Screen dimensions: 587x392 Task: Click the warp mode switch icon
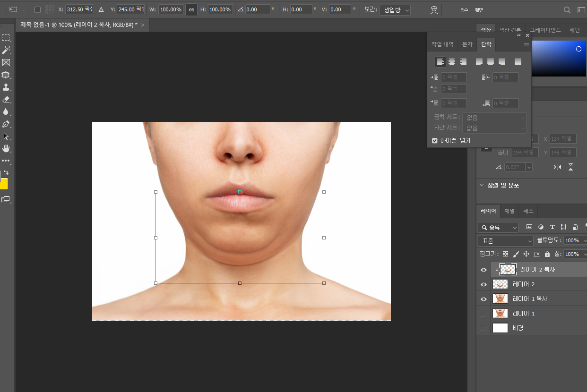pos(433,10)
